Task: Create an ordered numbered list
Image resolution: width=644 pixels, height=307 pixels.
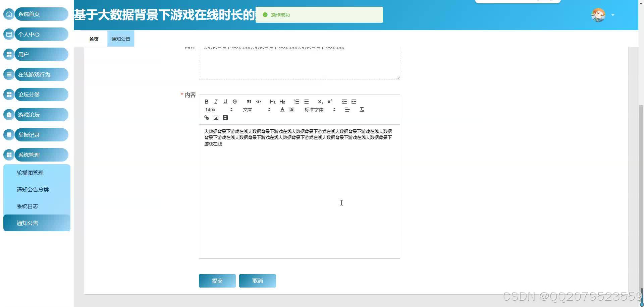Action: (x=297, y=102)
